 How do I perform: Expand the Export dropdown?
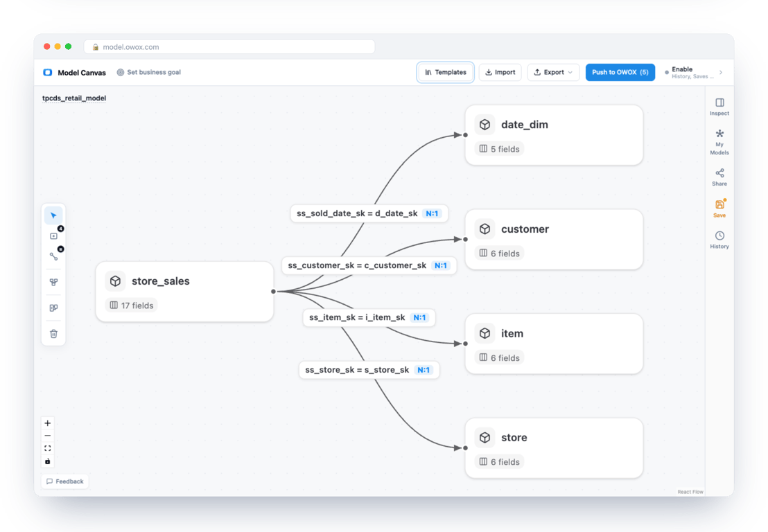point(553,73)
